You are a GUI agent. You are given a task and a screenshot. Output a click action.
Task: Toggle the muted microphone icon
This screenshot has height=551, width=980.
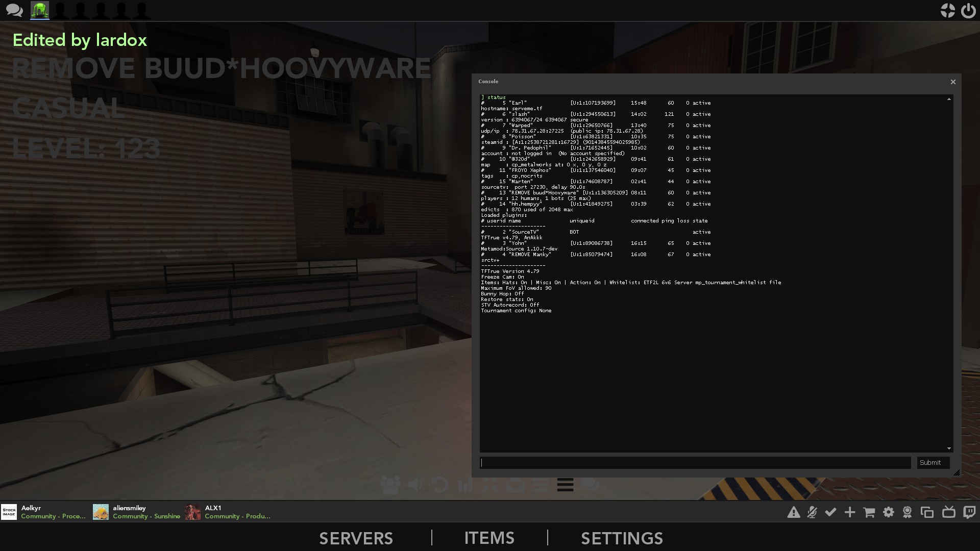pyautogui.click(x=812, y=512)
